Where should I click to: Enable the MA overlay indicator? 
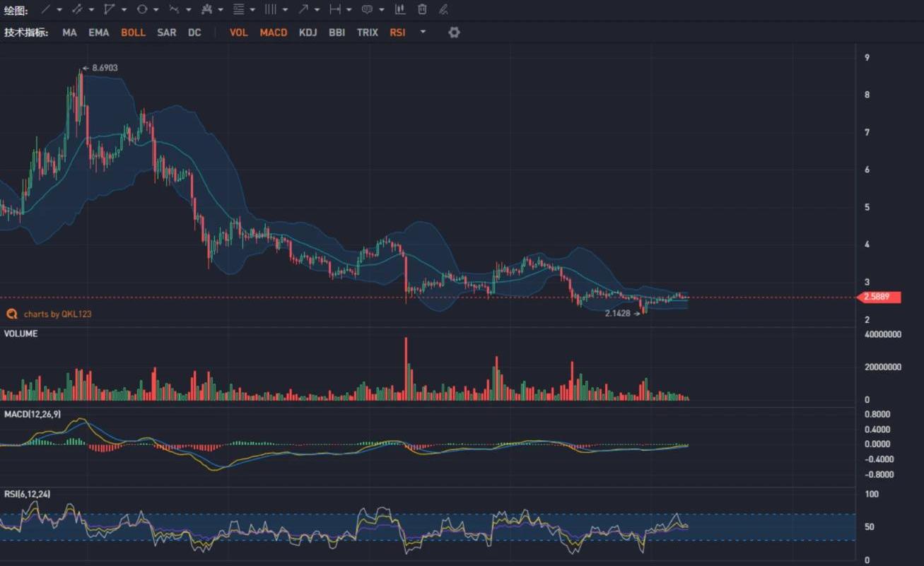point(69,33)
